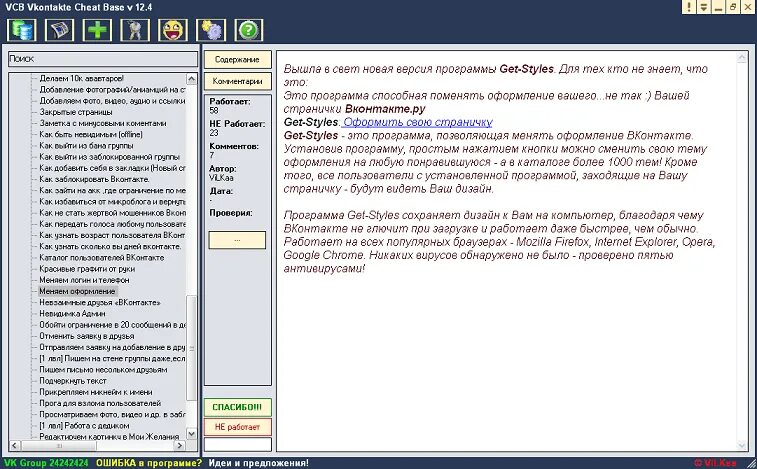Screen dimensions: 757x469
Task: Select Обойти ограничение в 20 сообщений item
Action: tap(112, 325)
